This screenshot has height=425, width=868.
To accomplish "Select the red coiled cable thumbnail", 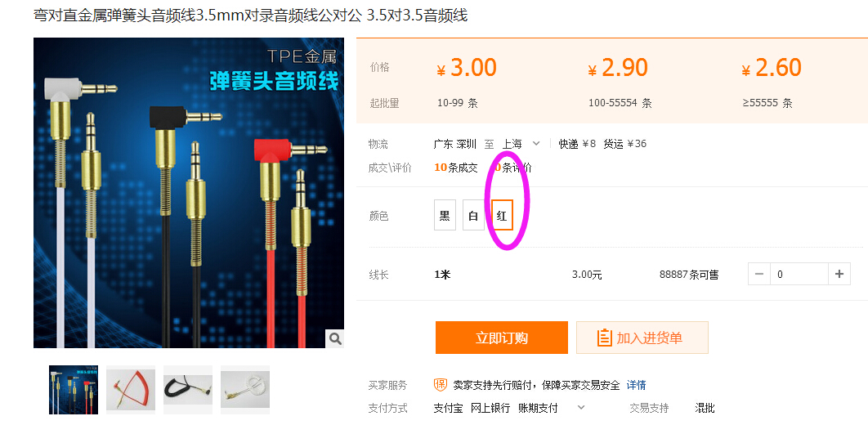I will tap(131, 390).
